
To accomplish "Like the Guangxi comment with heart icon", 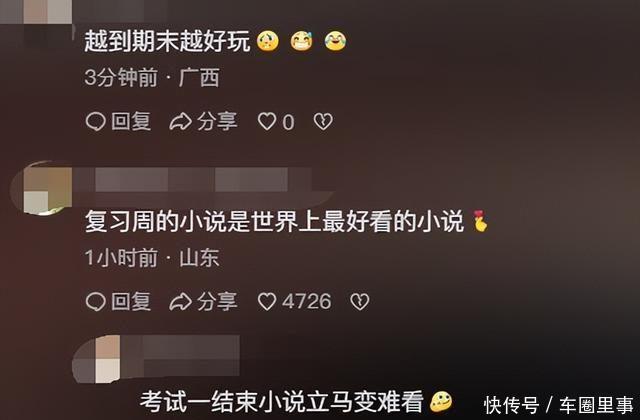I will (x=267, y=122).
